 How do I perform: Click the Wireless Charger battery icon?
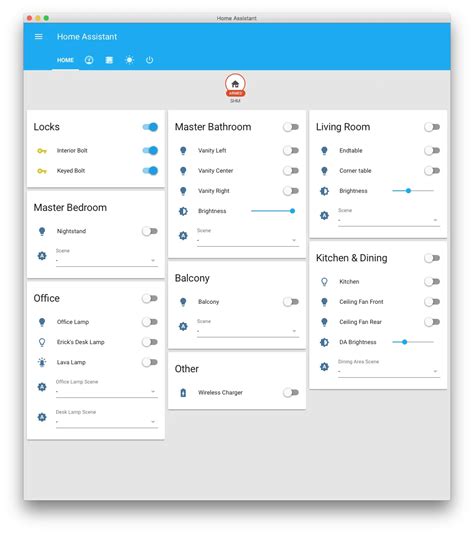[x=183, y=393]
